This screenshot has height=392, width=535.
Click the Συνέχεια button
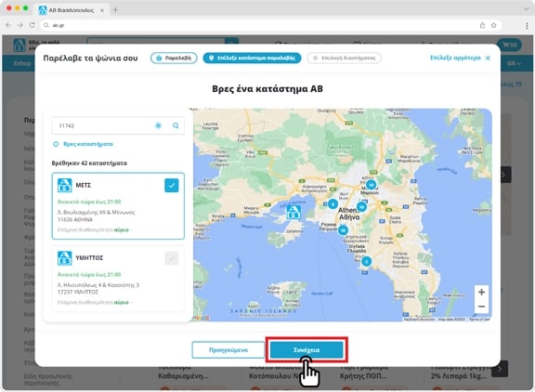point(307,350)
